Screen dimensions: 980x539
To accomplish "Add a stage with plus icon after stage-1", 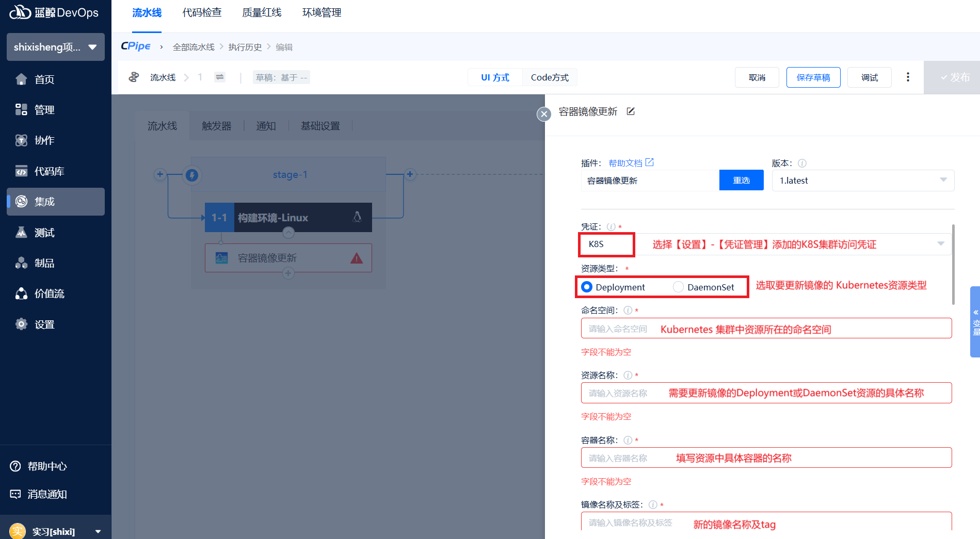I will (410, 174).
